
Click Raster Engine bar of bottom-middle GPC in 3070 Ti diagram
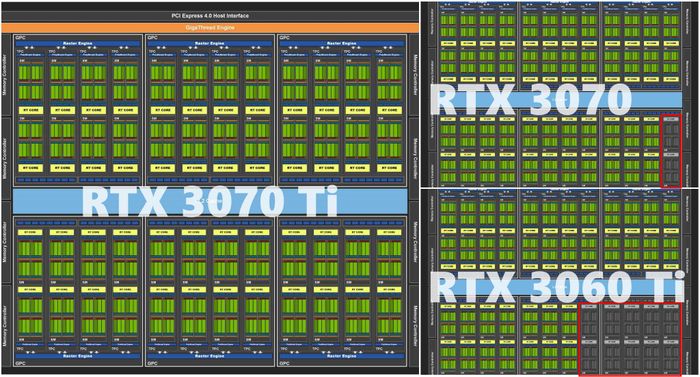(x=209, y=356)
